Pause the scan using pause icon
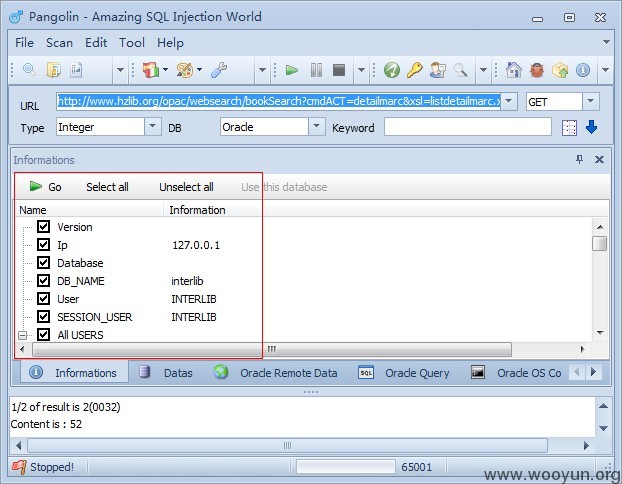 pyautogui.click(x=316, y=70)
